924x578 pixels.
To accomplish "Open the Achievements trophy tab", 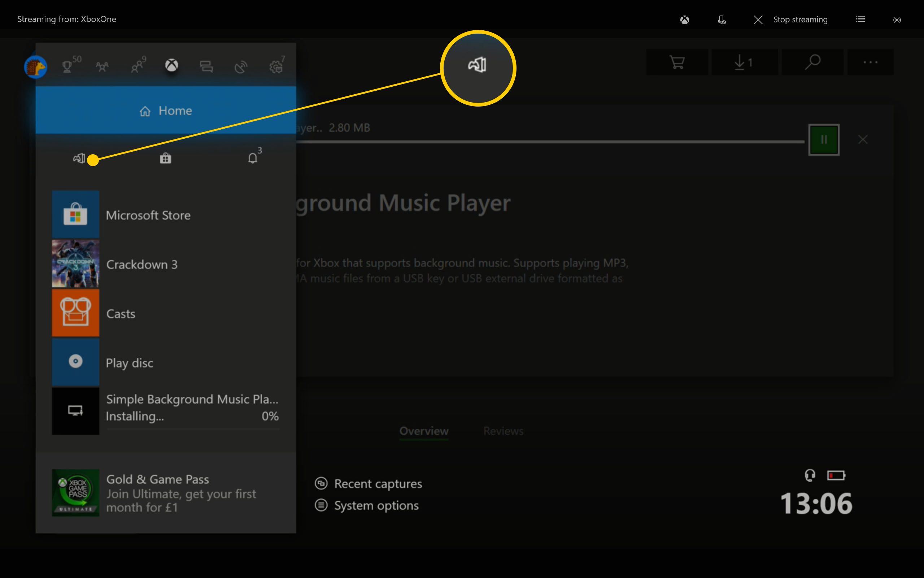I will click(67, 66).
